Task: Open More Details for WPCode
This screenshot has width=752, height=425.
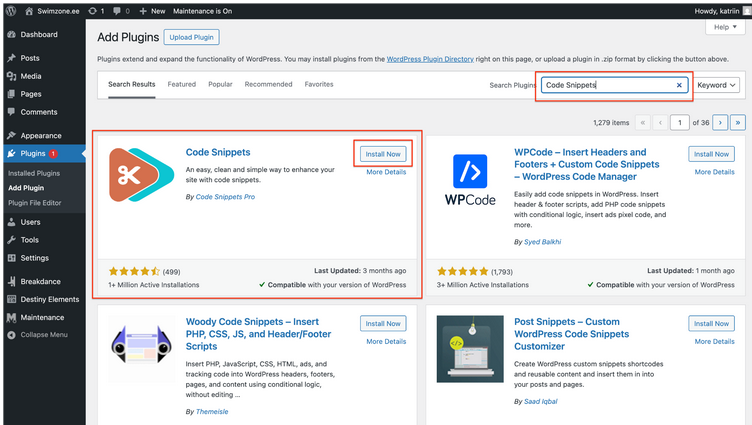Action: coord(715,172)
